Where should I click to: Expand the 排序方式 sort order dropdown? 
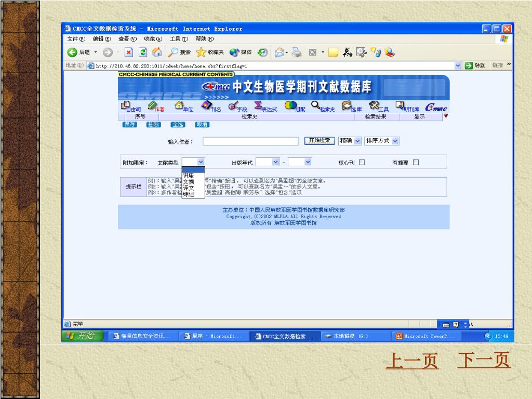point(395,141)
